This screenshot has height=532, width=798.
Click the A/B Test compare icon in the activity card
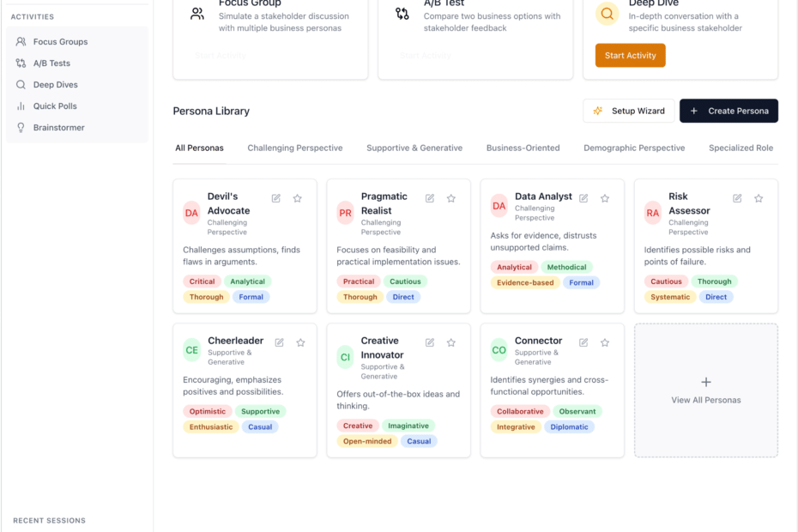pos(402,14)
